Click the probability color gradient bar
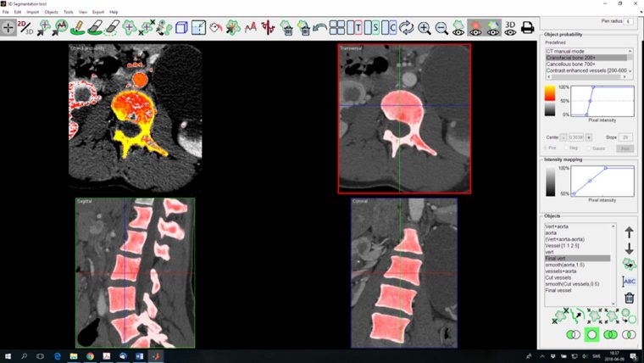The image size is (644, 363). point(550,101)
